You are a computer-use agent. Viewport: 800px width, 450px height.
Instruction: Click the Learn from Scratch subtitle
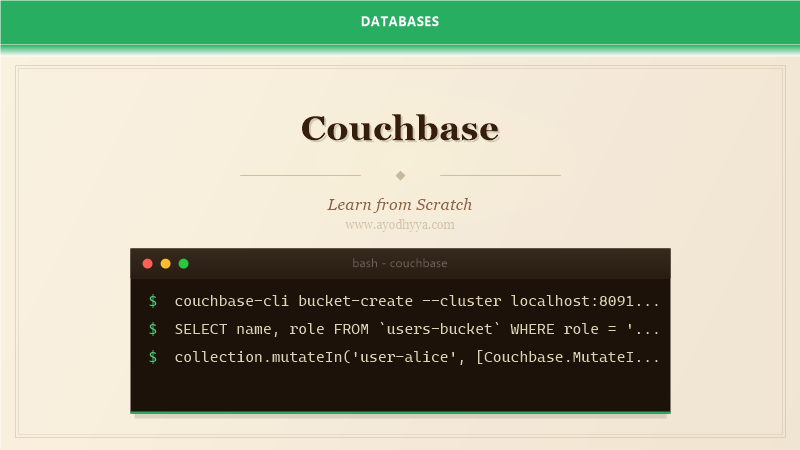[x=399, y=205]
